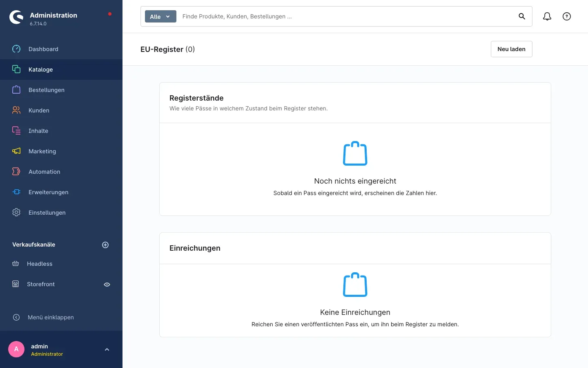Click the 'Noch nichts eingereicht' message
The width and height of the screenshot is (588, 368).
tap(355, 181)
